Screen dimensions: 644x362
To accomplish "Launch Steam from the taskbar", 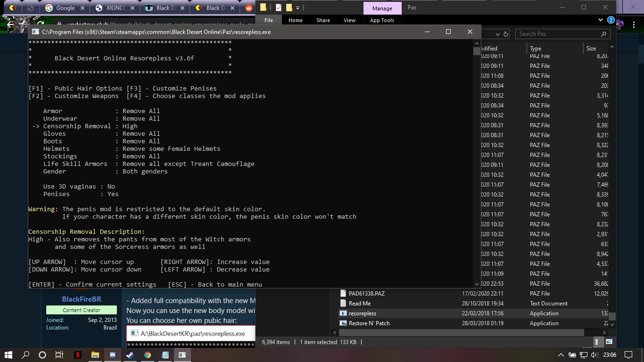I will click(130, 355).
